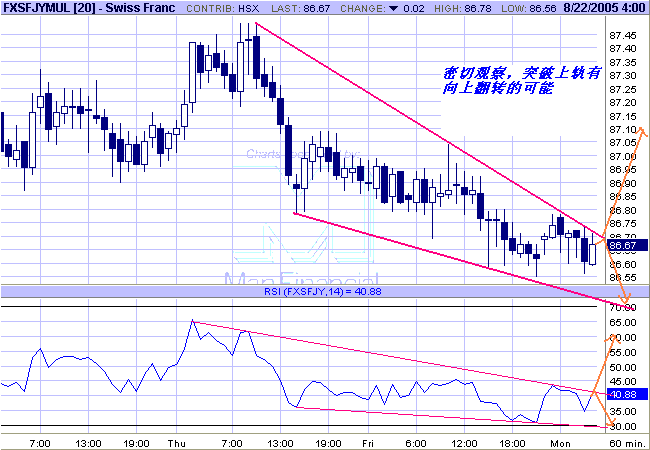Viewport: 650px width, 450px height.
Task: Click the 50.00 RSI axis label
Action: pyautogui.click(x=623, y=368)
